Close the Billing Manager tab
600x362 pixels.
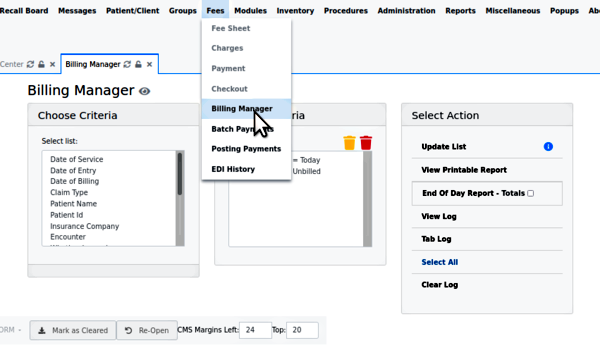click(150, 64)
